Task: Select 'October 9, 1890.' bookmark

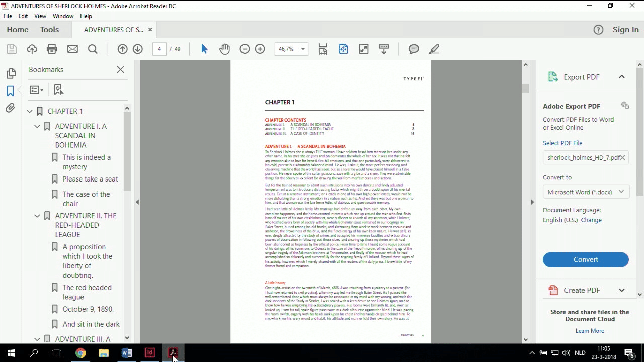Action: pyautogui.click(x=88, y=309)
